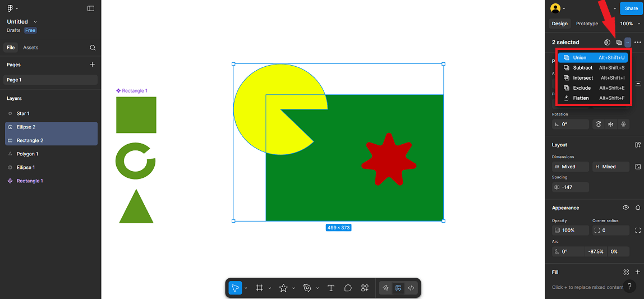The height and width of the screenshot is (299, 644).
Task: Select the Rectangle 1 component layer
Action: tap(50, 181)
